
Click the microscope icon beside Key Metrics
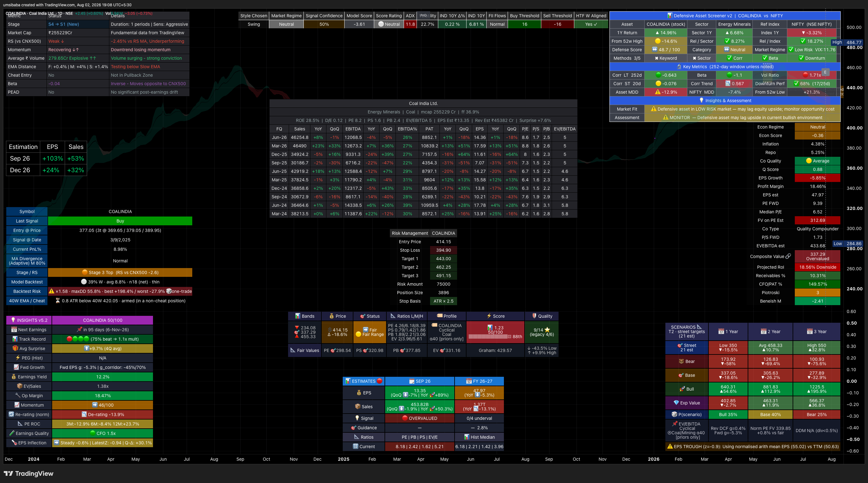coord(679,66)
